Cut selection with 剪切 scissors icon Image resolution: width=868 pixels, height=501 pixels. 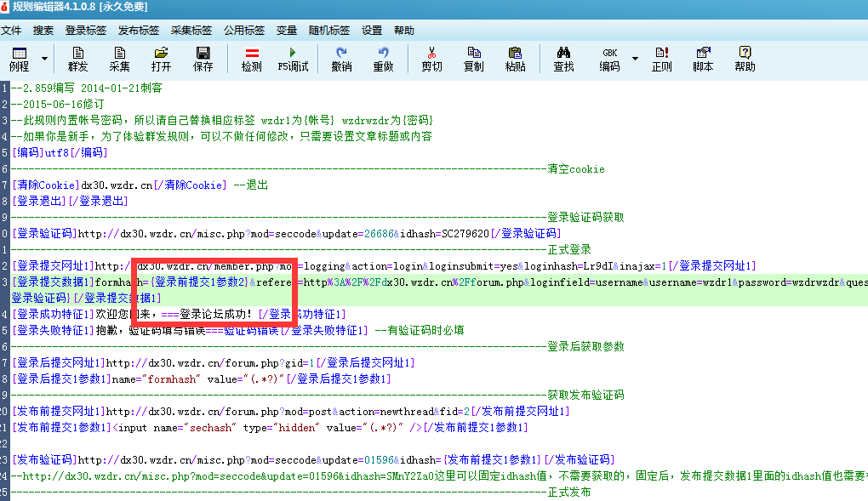pyautogui.click(x=431, y=59)
